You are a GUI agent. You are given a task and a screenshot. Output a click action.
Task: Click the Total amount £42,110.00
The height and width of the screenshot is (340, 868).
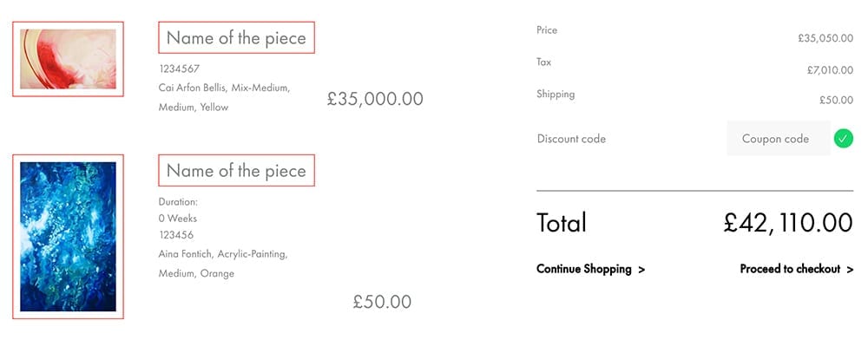tap(788, 223)
